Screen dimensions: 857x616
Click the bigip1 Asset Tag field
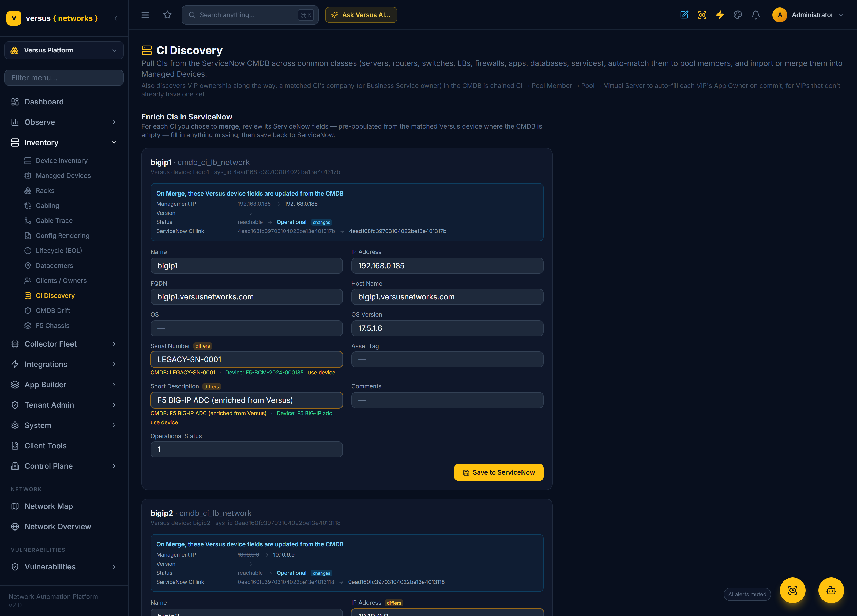(x=448, y=359)
